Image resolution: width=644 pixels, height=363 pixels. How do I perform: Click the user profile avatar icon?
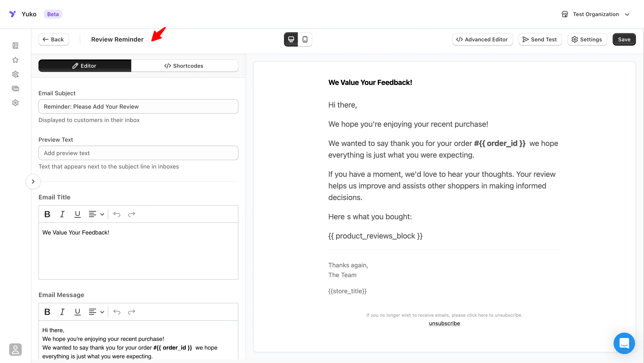click(x=15, y=349)
